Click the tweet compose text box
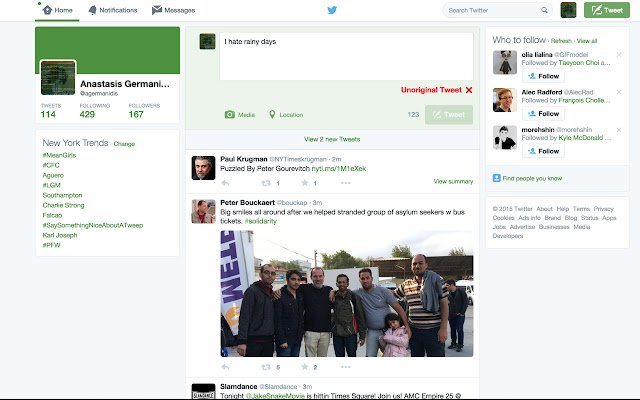 click(x=347, y=56)
